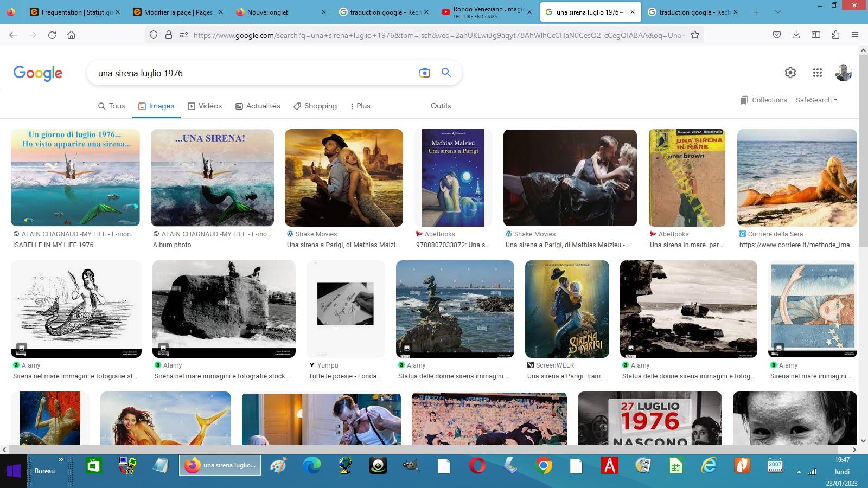This screenshot has width=868, height=488.
Task: Open Outils search tools
Action: point(441,106)
